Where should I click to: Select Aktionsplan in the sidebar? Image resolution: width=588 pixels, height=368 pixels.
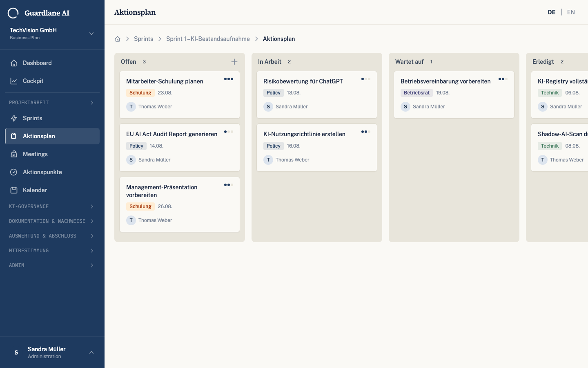click(52, 136)
